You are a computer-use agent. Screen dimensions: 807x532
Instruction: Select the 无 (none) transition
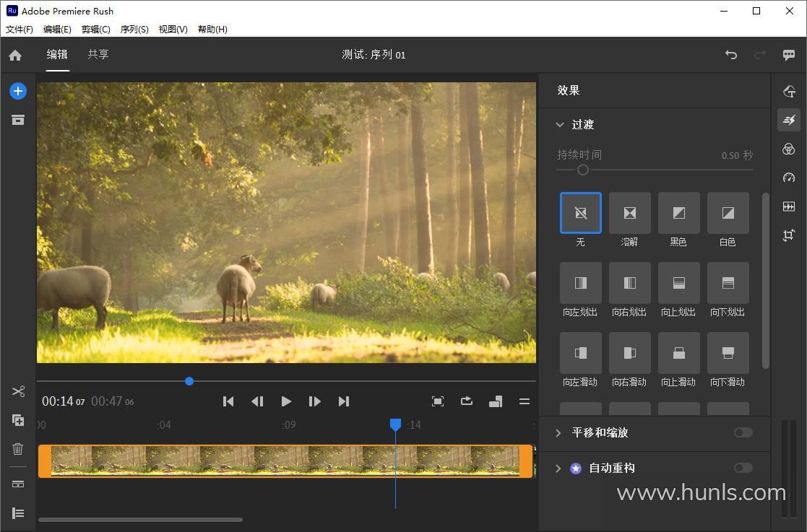[581, 213]
